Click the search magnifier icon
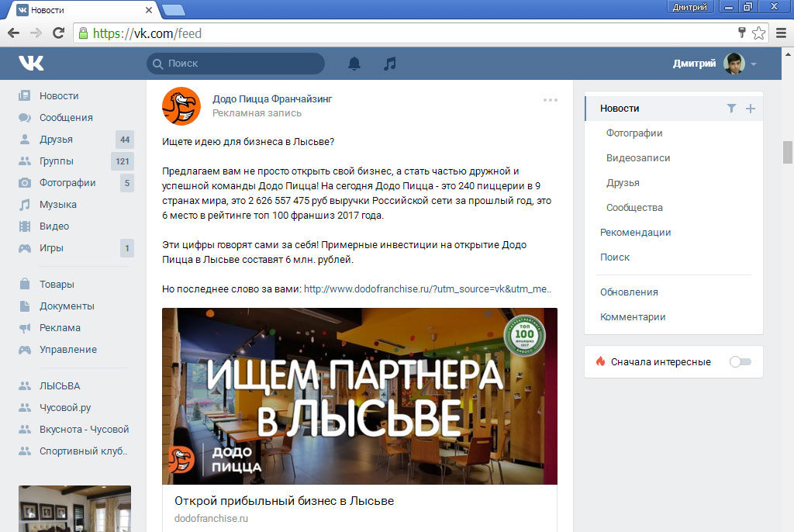This screenshot has height=532, width=794. click(157, 64)
